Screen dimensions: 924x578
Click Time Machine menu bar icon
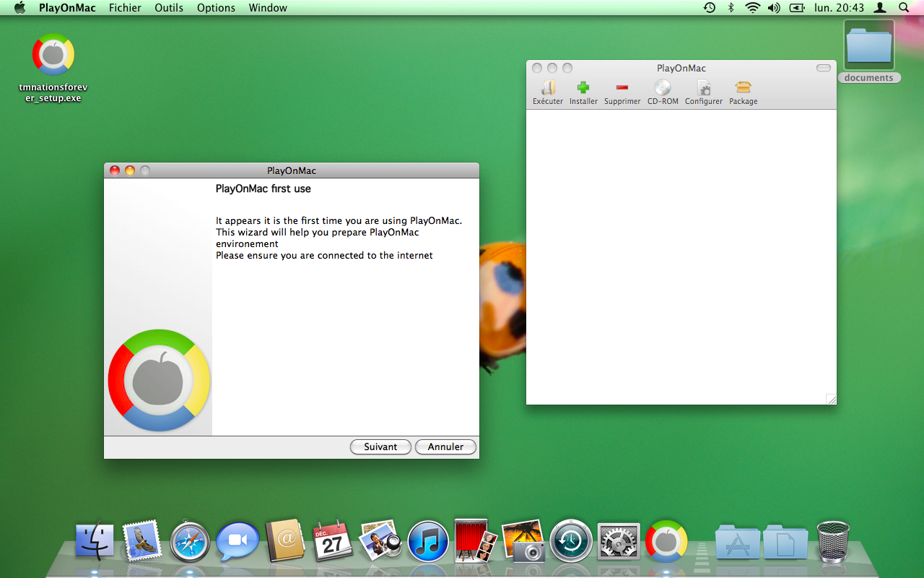pyautogui.click(x=710, y=8)
